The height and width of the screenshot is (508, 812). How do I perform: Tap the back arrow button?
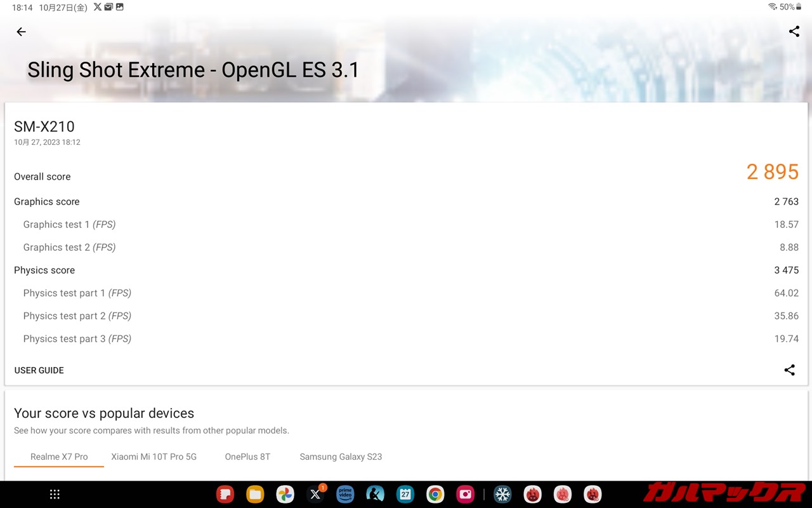click(x=22, y=32)
